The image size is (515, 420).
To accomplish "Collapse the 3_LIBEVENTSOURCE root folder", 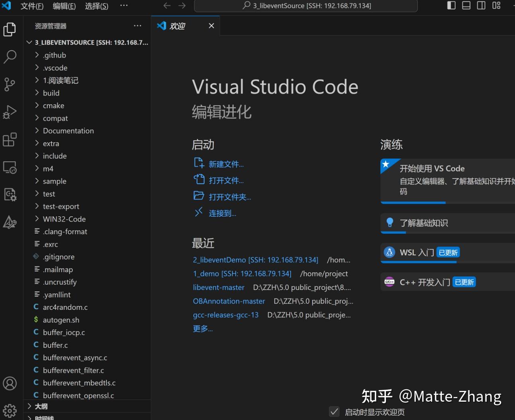I will [29, 42].
